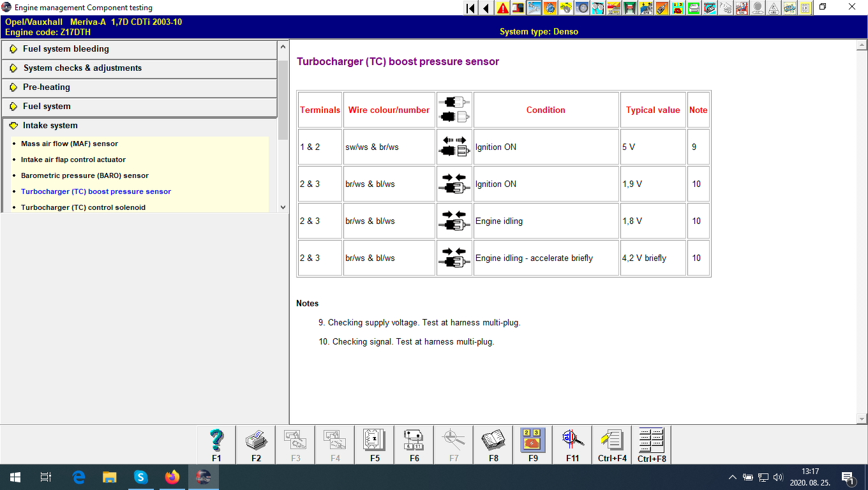Viewport: 868px width, 490px height.
Task: Select Turbocharger (TC) control solenoid
Action: 84,207
